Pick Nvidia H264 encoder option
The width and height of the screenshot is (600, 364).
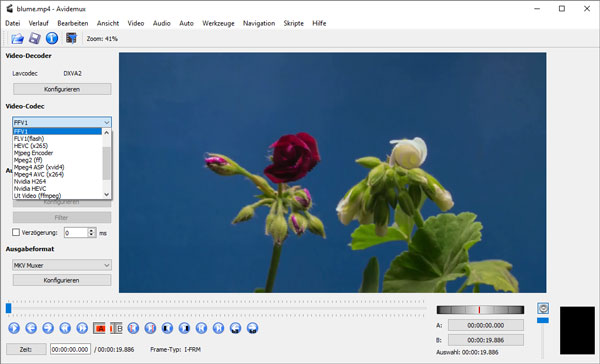tap(57, 181)
